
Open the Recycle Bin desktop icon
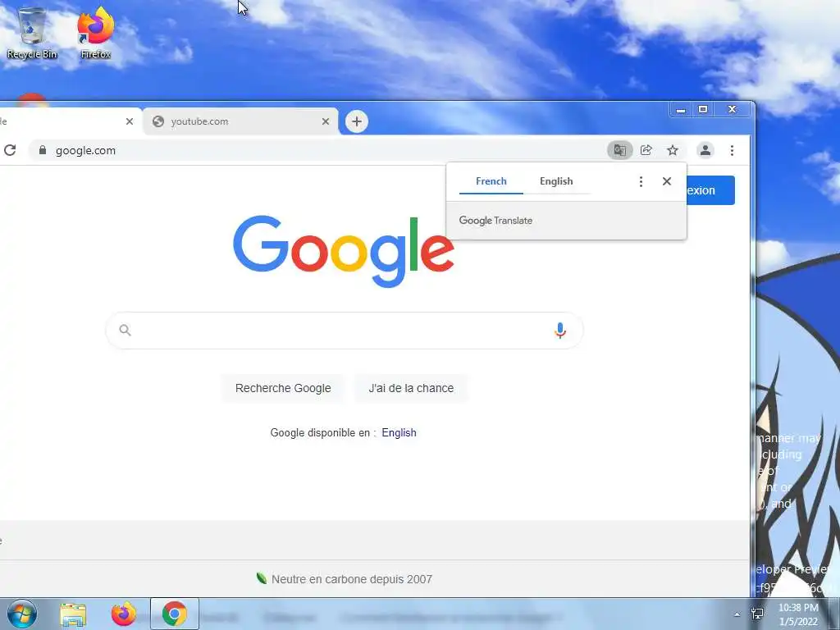32,33
